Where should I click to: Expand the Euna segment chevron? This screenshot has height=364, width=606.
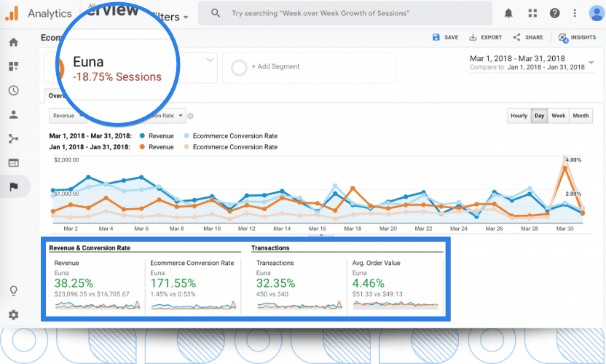click(210, 60)
